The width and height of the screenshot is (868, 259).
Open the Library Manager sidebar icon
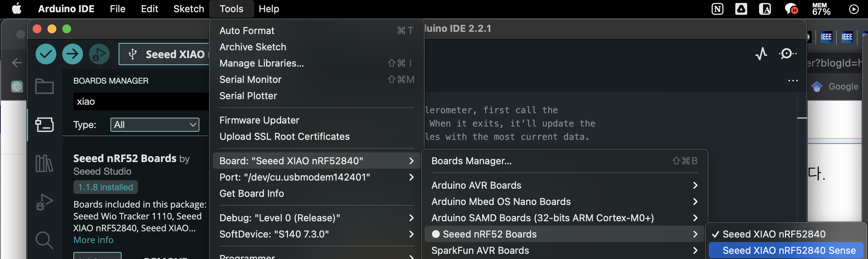(44, 163)
